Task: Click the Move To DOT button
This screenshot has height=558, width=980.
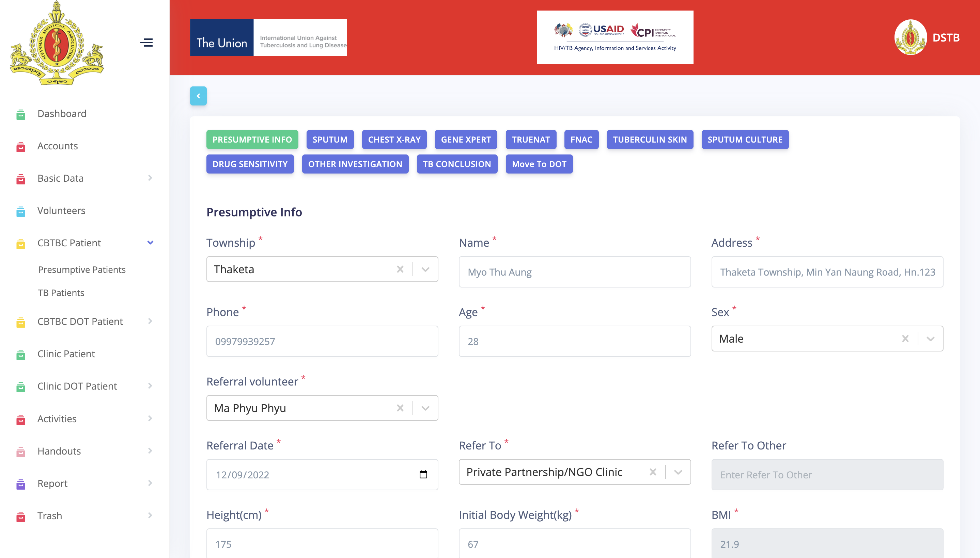Action: 539,164
